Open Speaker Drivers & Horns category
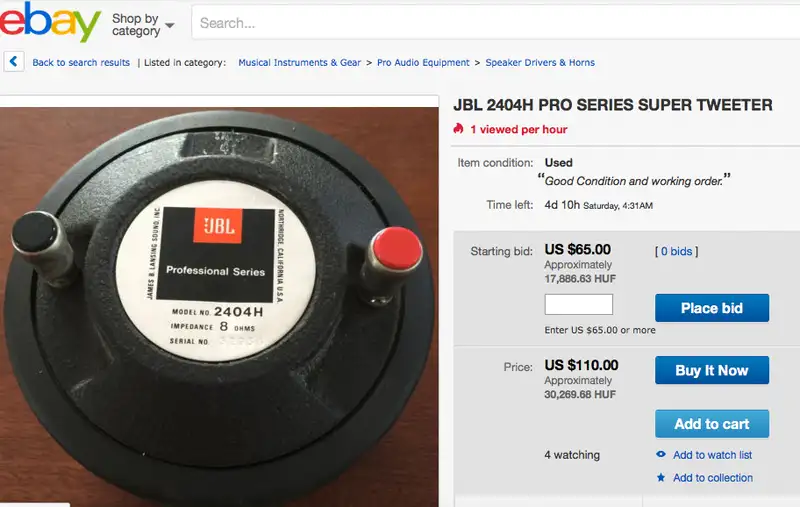 (x=540, y=62)
